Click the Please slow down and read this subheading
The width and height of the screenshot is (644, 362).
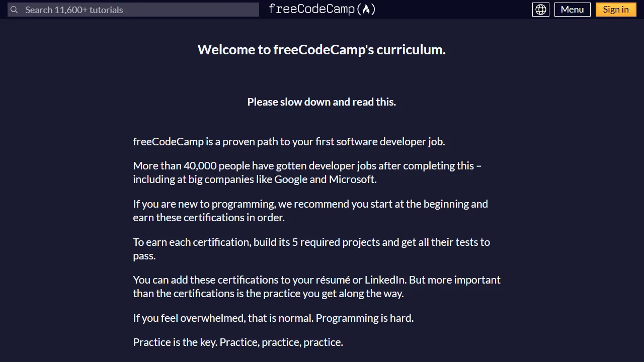[321, 102]
